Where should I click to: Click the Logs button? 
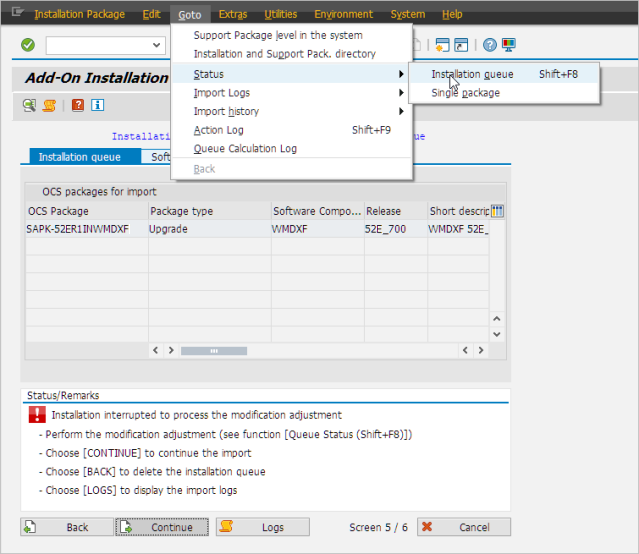coord(263,527)
